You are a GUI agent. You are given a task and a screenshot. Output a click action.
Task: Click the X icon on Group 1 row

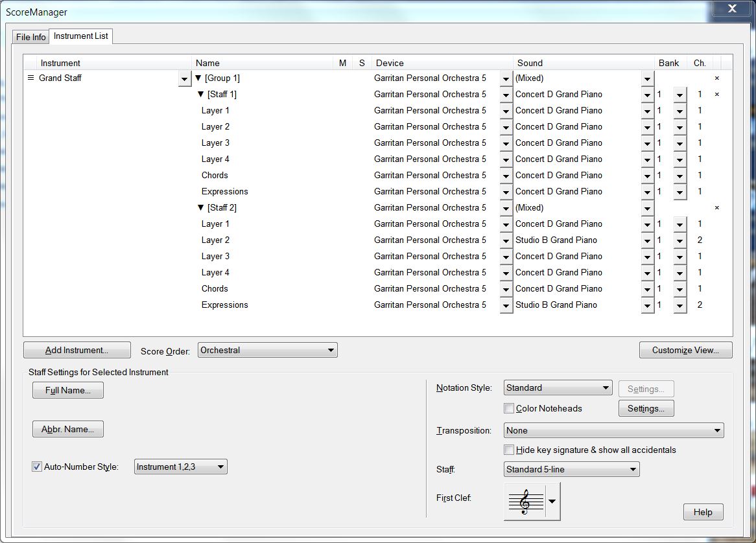[716, 78]
